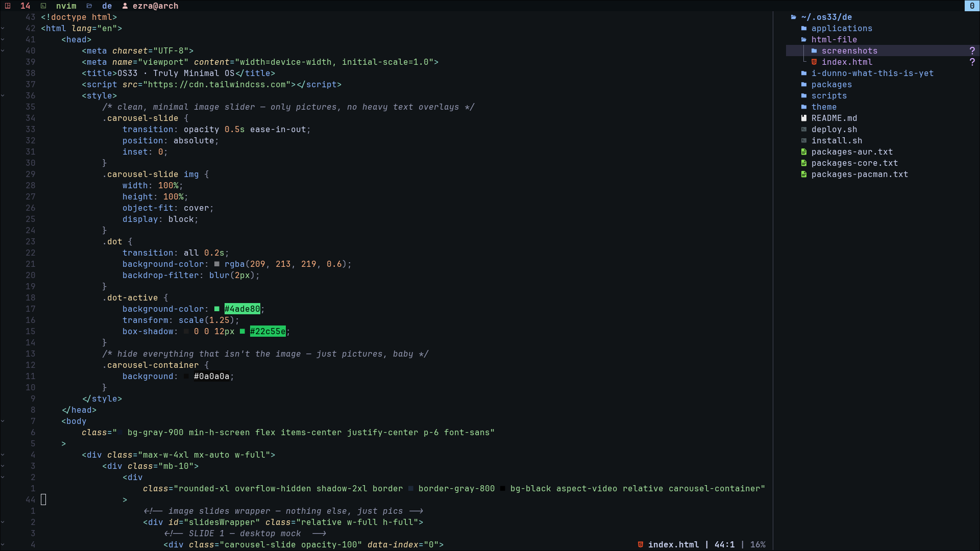The height and width of the screenshot is (551, 980).
Task: Click the terminal icon before nvim in the tmux bar
Action: click(x=43, y=6)
